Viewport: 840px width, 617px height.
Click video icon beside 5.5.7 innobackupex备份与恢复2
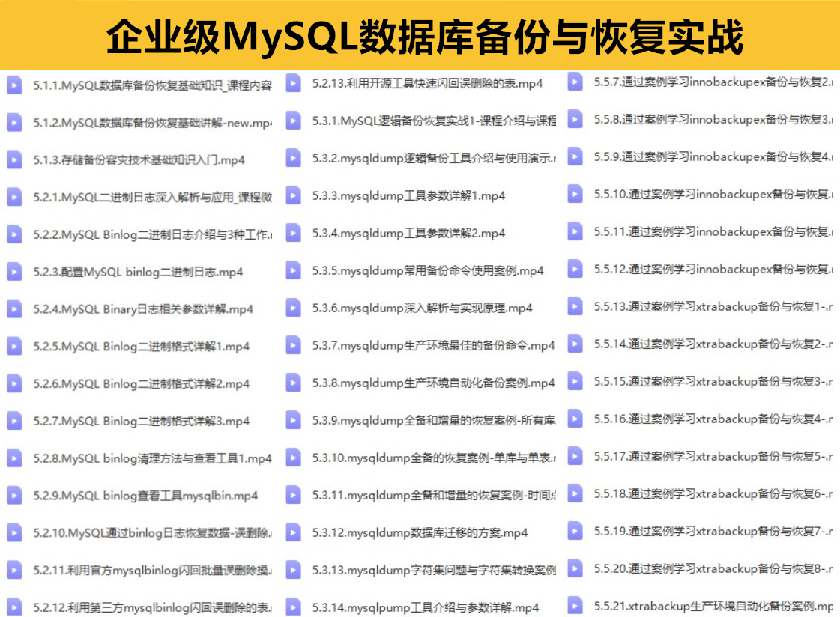tap(575, 81)
